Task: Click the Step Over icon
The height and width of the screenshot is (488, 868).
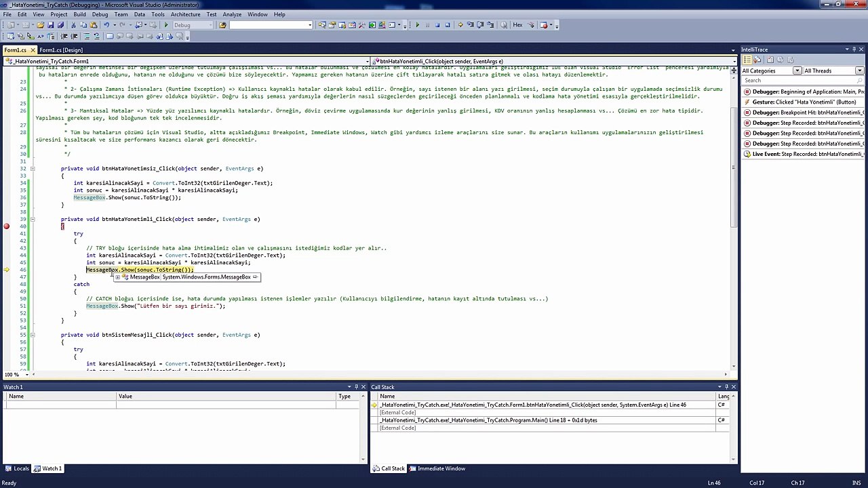Action: [480, 25]
